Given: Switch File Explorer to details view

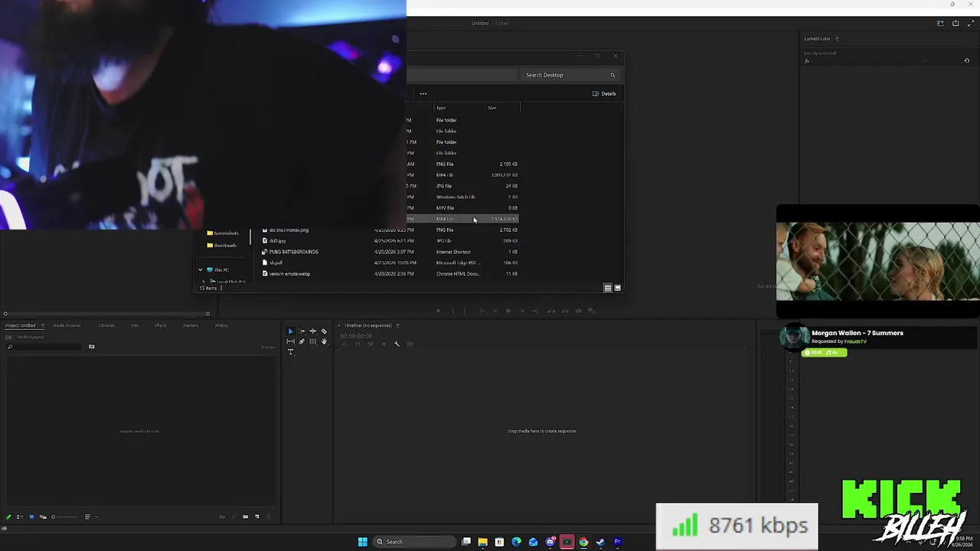Looking at the screenshot, I should click(x=608, y=288).
